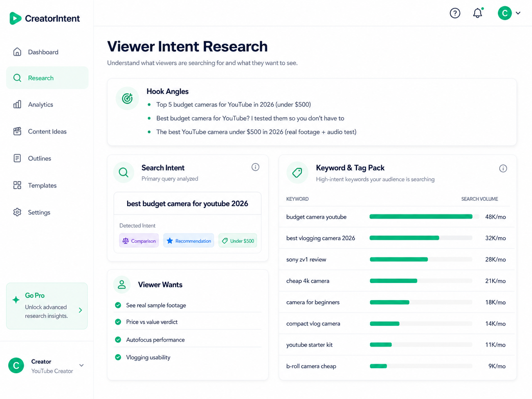Click the Comparison intent tag
This screenshot has width=532, height=399.
pyautogui.click(x=139, y=241)
